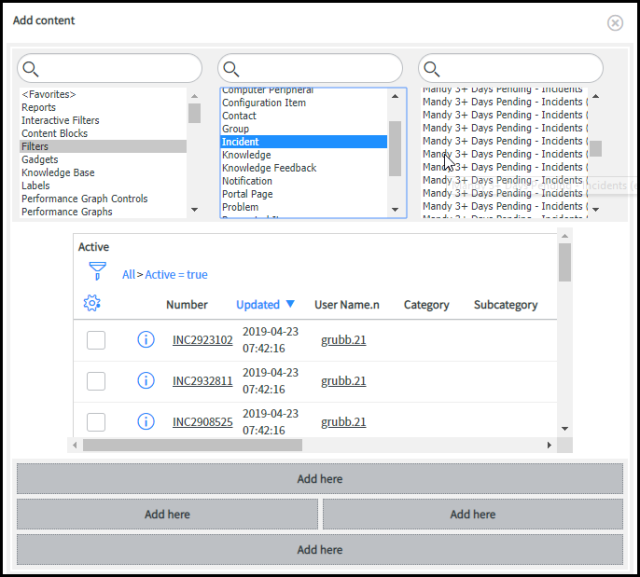This screenshot has height=577, width=640.
Task: Click the middle column search magnifier
Action: tap(231, 69)
